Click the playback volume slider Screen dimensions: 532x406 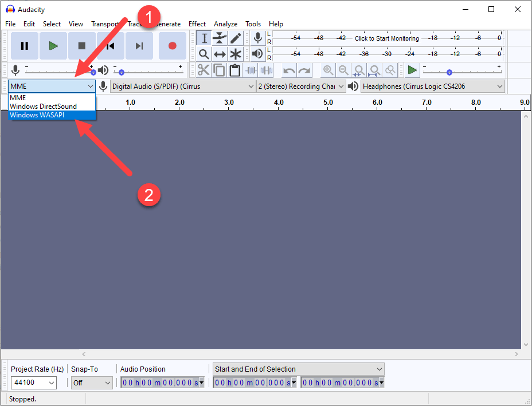148,72
